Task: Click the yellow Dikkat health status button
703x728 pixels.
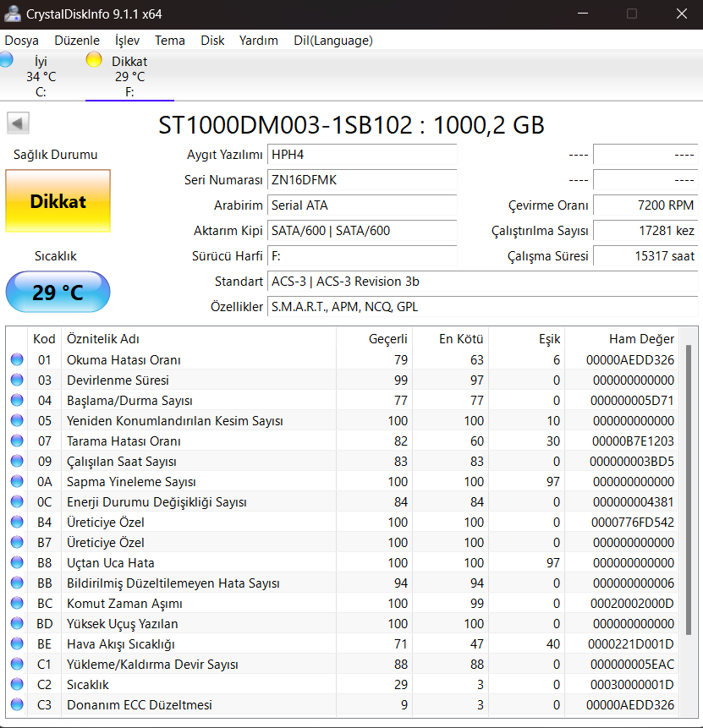Action: click(58, 201)
